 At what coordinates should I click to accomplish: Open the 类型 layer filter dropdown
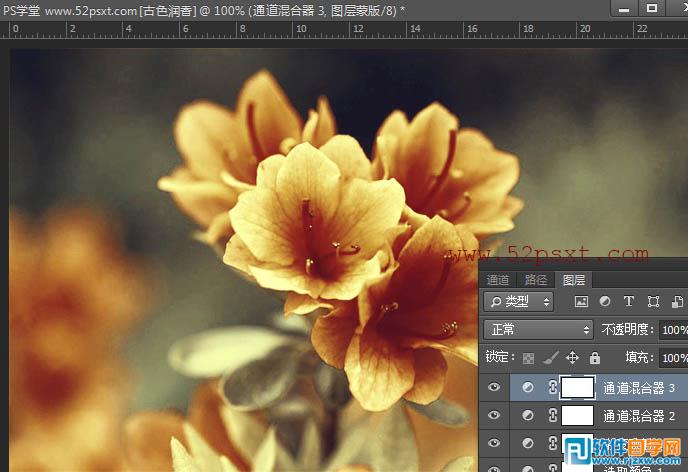point(518,301)
